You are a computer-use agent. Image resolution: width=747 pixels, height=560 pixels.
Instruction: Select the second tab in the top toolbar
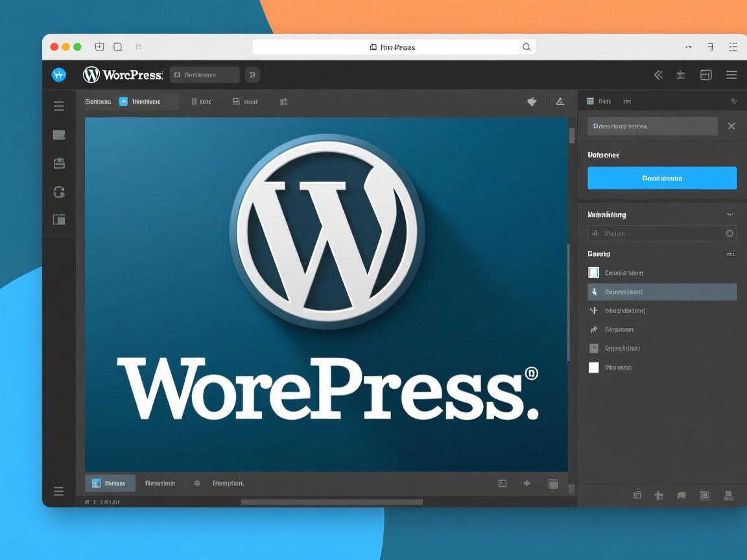(144, 101)
